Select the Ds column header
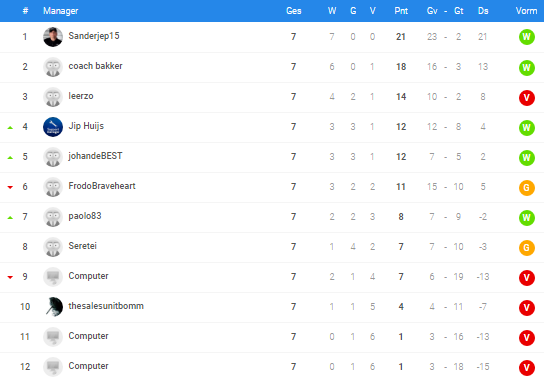This screenshot has width=545, height=382. [x=483, y=11]
